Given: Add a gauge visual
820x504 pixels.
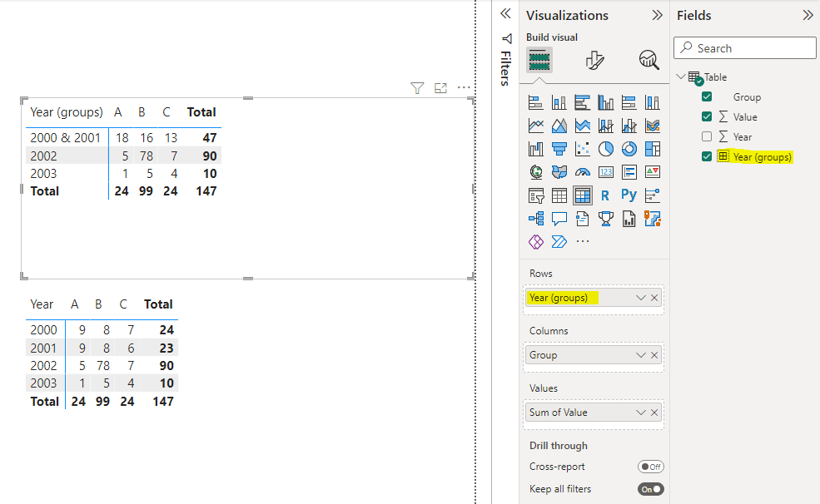Looking at the screenshot, I should (x=582, y=172).
